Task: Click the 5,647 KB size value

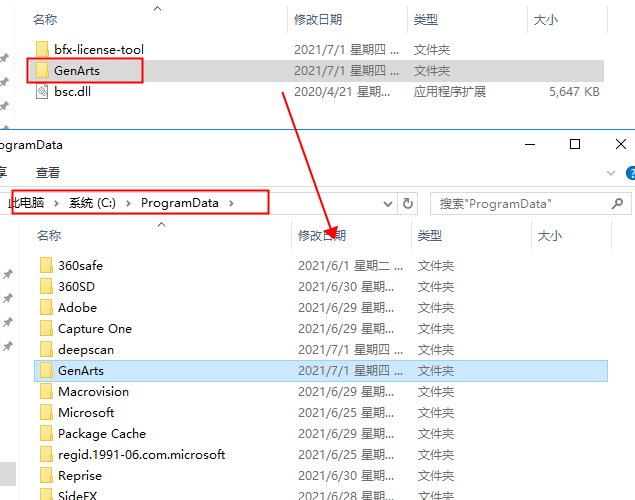Action: click(574, 91)
